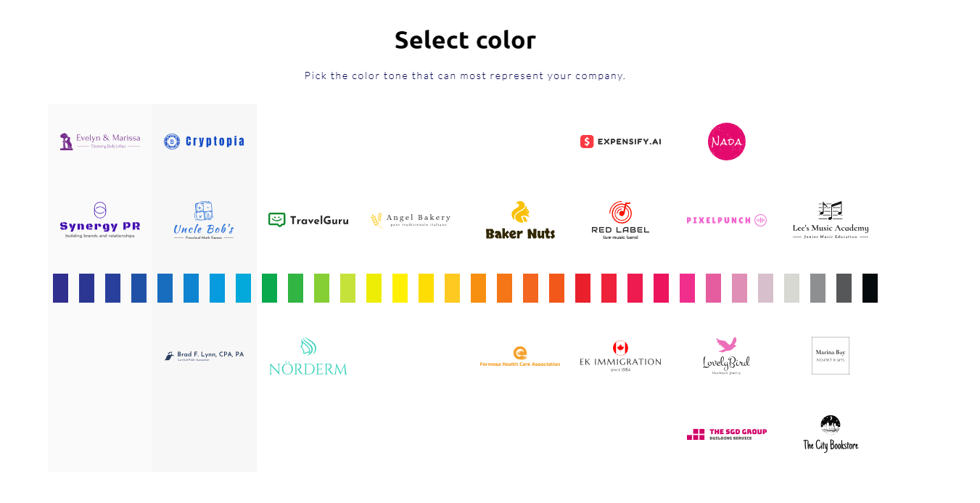Select the Evelyn & Marissa logo
The height and width of the screenshot is (503, 980).
coord(100,142)
